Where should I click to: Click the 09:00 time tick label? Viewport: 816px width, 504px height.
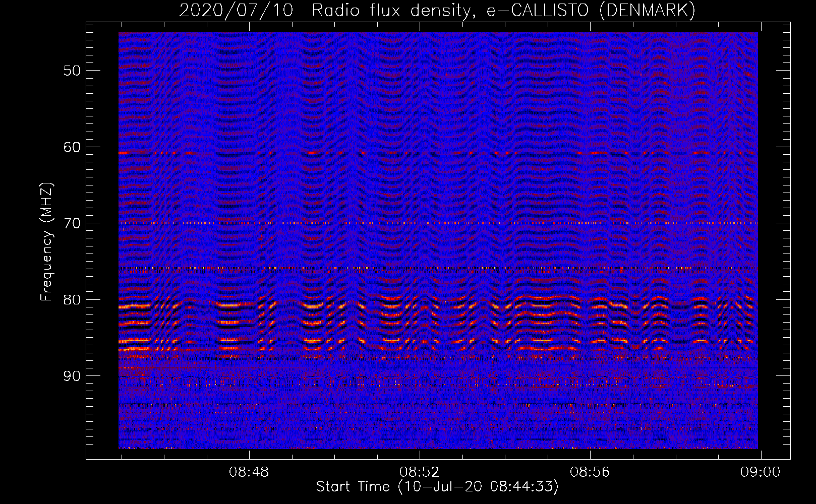pos(761,472)
